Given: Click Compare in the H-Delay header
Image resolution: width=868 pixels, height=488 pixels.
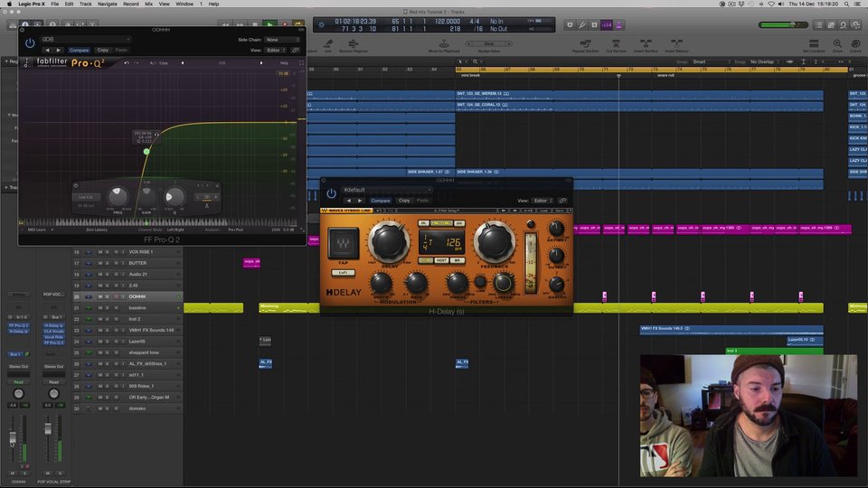Looking at the screenshot, I should click(381, 201).
